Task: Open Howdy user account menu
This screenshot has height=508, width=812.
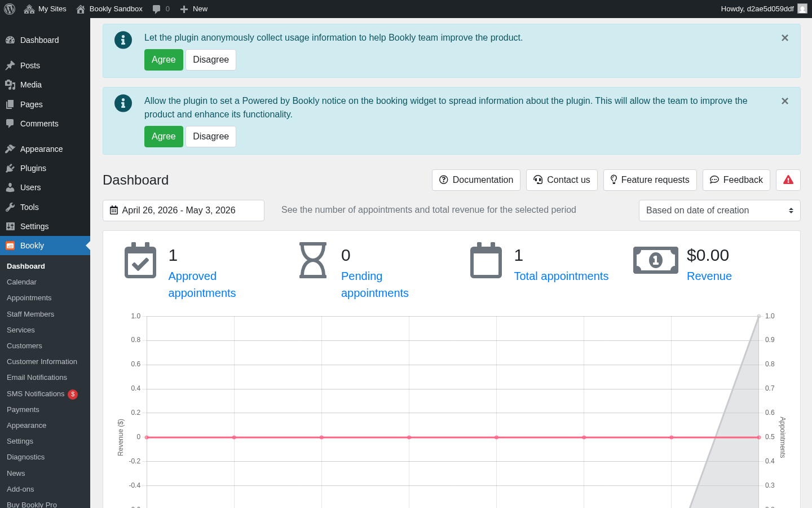Action: pyautogui.click(x=764, y=9)
